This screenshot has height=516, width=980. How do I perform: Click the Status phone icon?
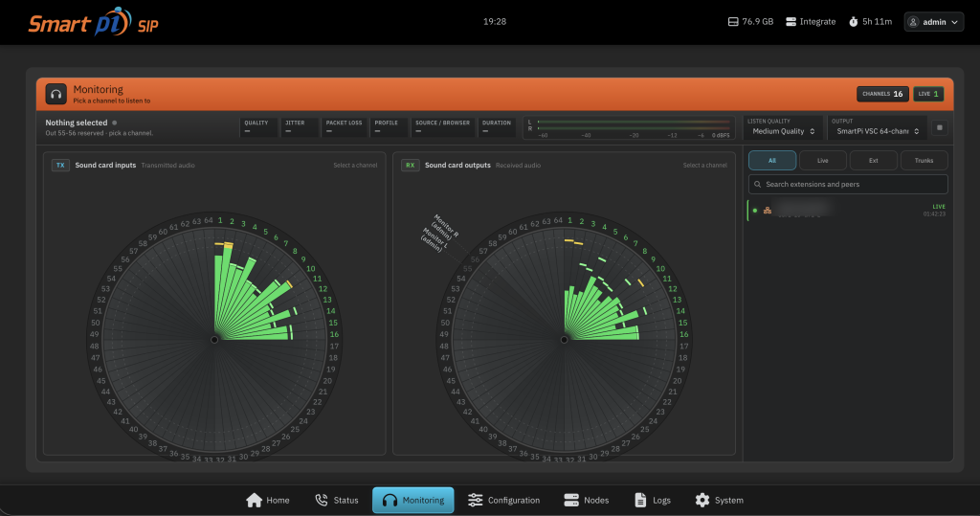pos(322,501)
